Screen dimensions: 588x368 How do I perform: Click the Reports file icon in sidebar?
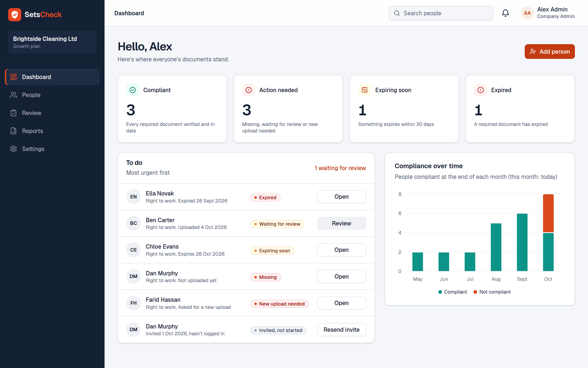click(14, 131)
